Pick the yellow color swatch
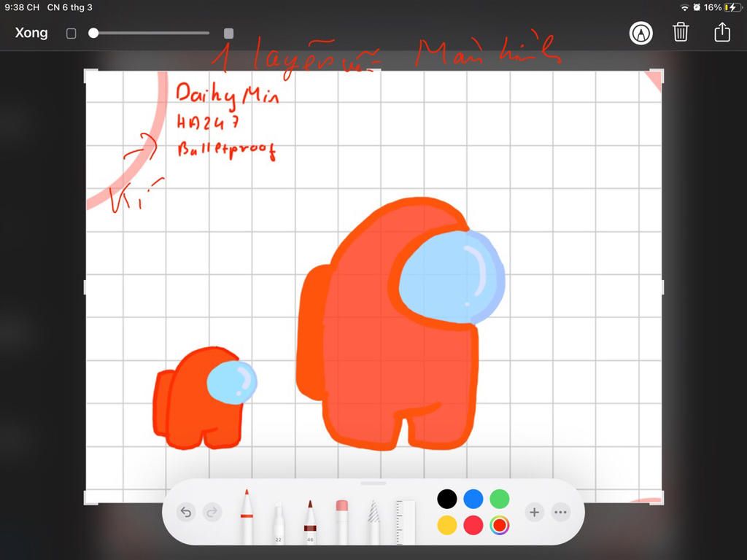Image resolution: width=747 pixels, height=560 pixels. pos(447,526)
